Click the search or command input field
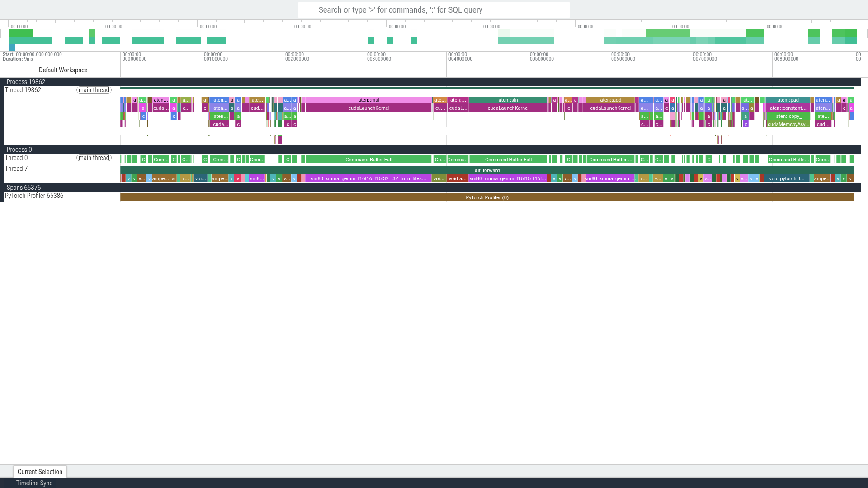This screenshot has height=488, width=868. tap(434, 10)
